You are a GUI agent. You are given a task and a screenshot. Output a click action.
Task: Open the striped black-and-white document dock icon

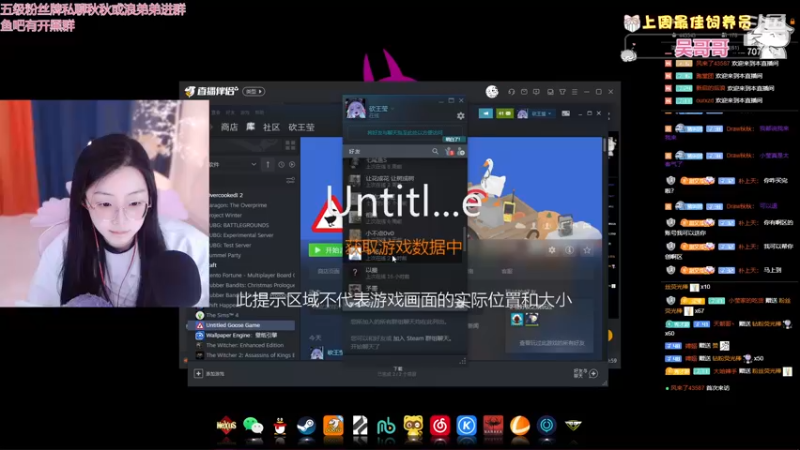click(x=360, y=426)
